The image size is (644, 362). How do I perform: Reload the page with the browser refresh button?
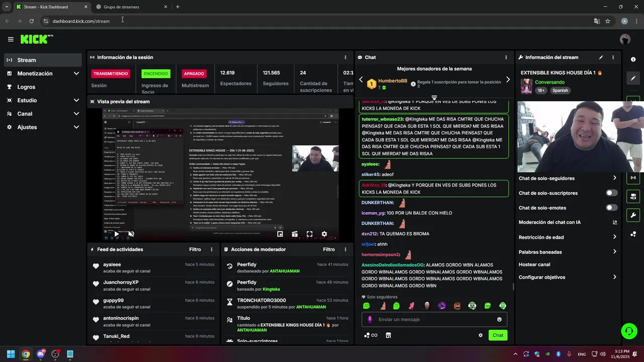[x=31, y=21]
